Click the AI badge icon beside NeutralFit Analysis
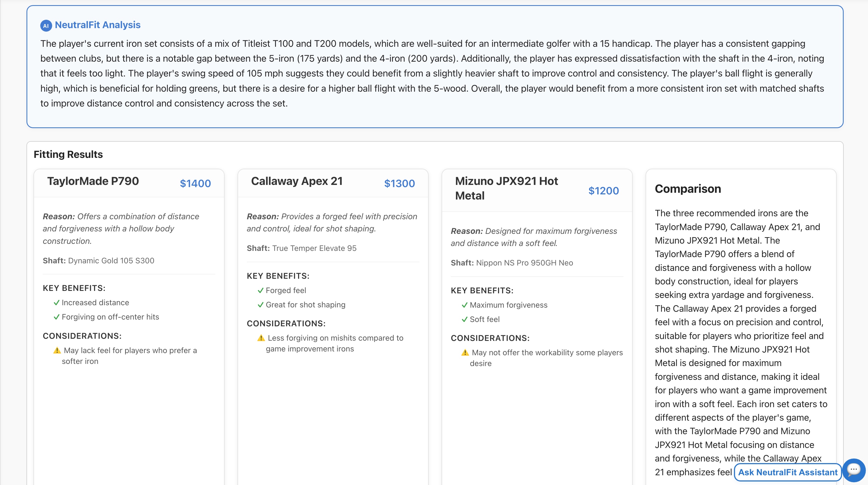 (46, 26)
